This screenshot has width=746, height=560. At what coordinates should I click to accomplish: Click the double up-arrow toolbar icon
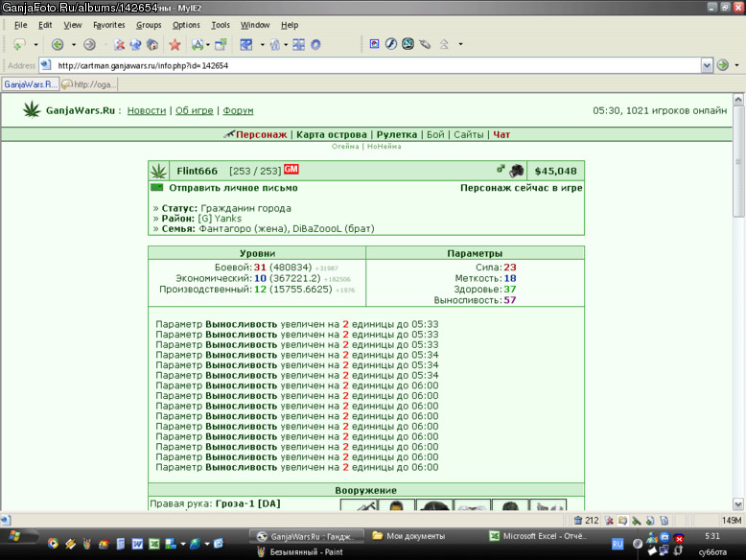click(x=444, y=44)
